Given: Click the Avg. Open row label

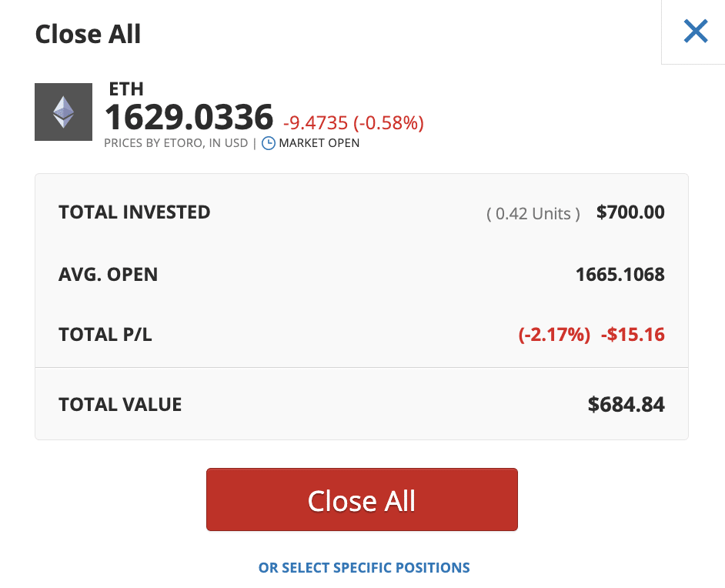Looking at the screenshot, I should pyautogui.click(x=109, y=275).
